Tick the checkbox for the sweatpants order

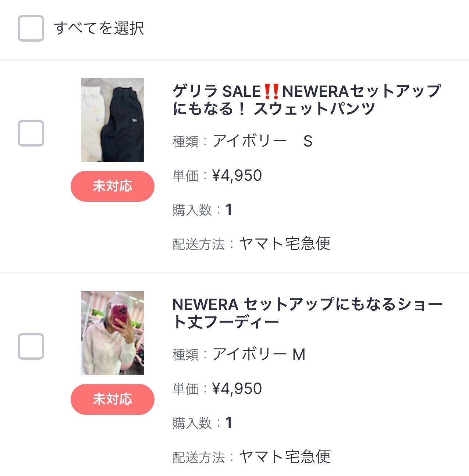[x=31, y=133]
